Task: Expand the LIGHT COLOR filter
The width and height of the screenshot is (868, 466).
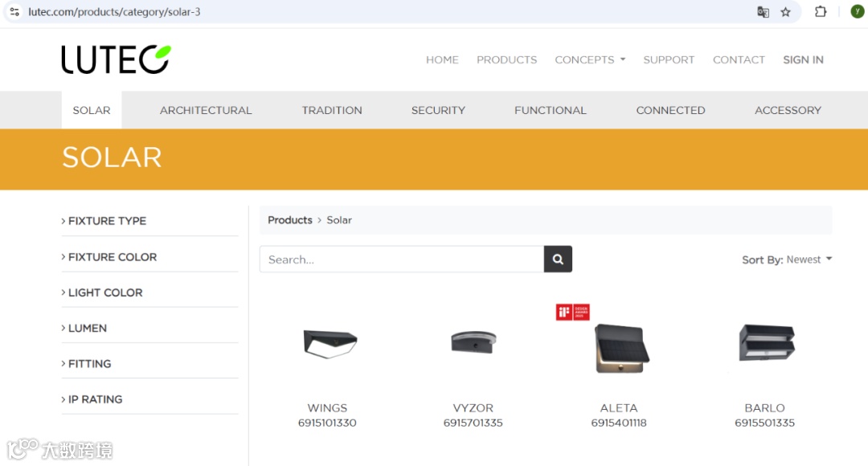Action: pos(102,292)
